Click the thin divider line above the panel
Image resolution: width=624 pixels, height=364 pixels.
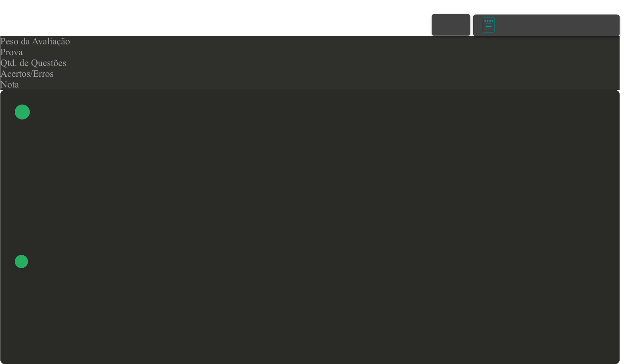310,90
